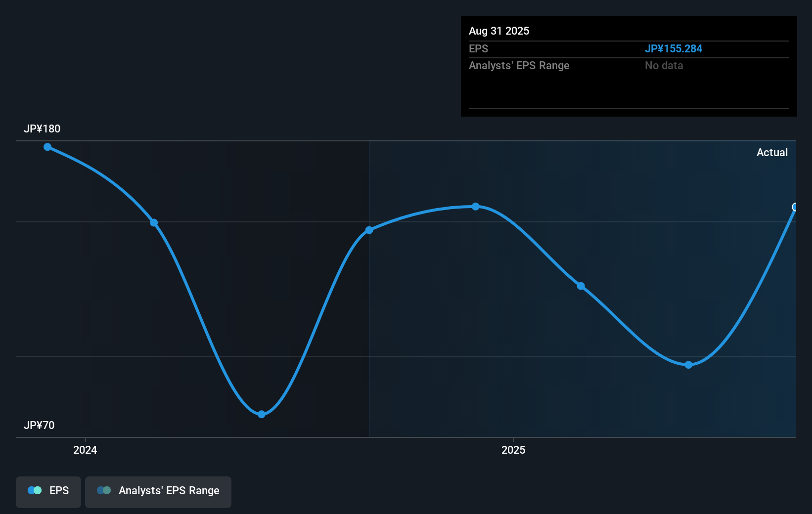The image size is (812, 514).
Task: Click the Aug 31 2025 tooltip date heading
Action: (499, 31)
